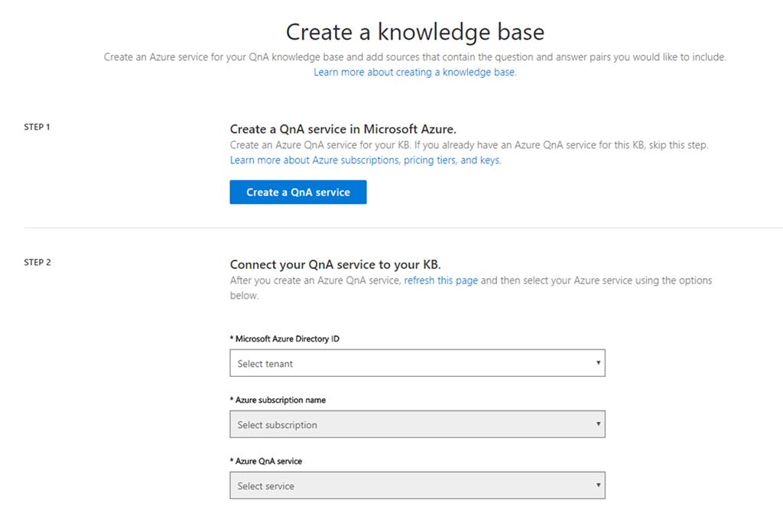Click the Step 1 skip-this-step description text

[469, 145]
